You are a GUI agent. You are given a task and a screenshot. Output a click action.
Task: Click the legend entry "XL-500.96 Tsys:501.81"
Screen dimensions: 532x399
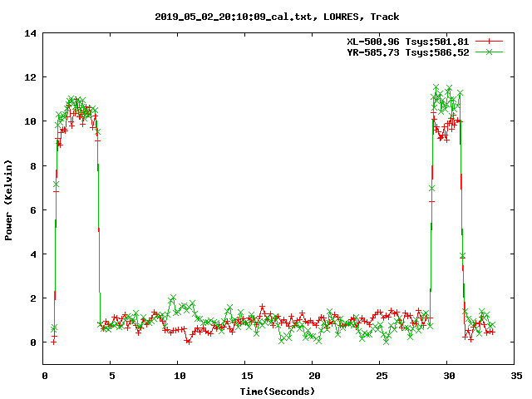point(408,42)
